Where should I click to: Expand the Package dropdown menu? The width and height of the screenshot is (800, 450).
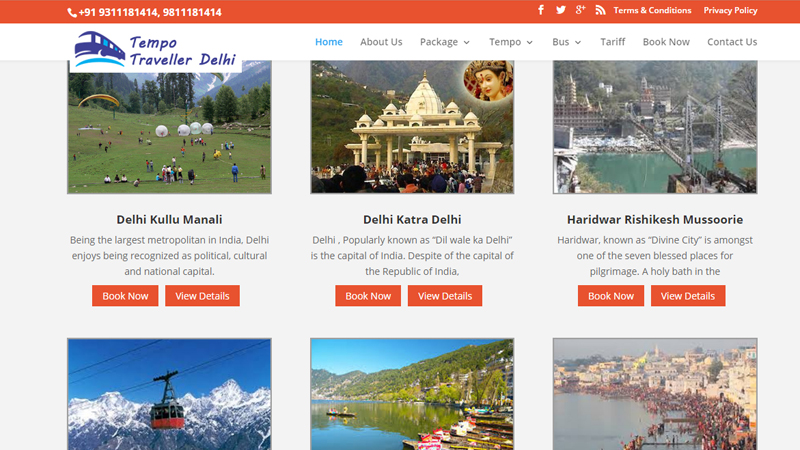click(x=445, y=42)
